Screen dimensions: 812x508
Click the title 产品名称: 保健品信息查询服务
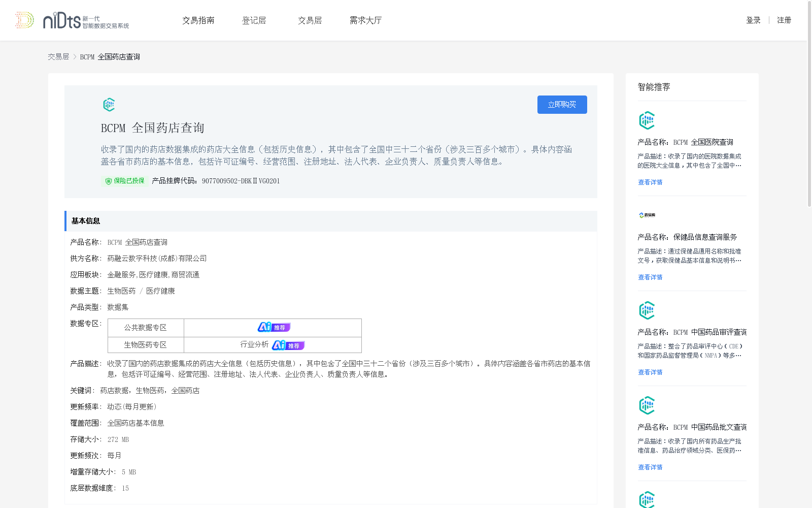click(688, 237)
